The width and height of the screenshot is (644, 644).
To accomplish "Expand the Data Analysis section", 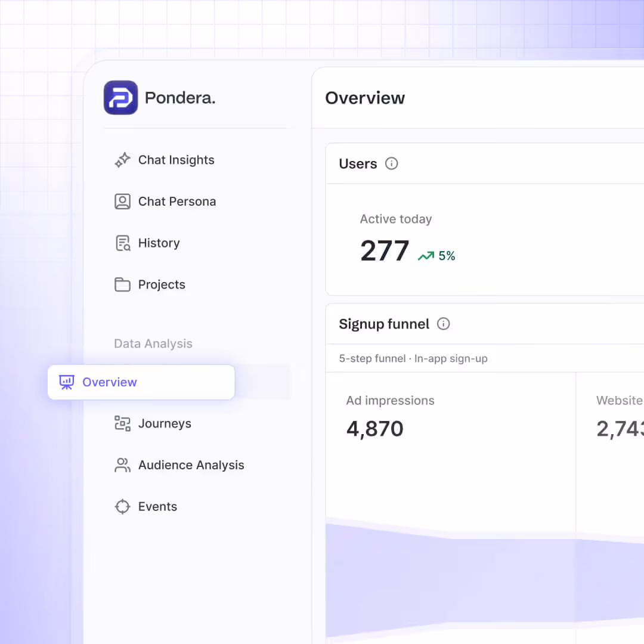I will [153, 343].
